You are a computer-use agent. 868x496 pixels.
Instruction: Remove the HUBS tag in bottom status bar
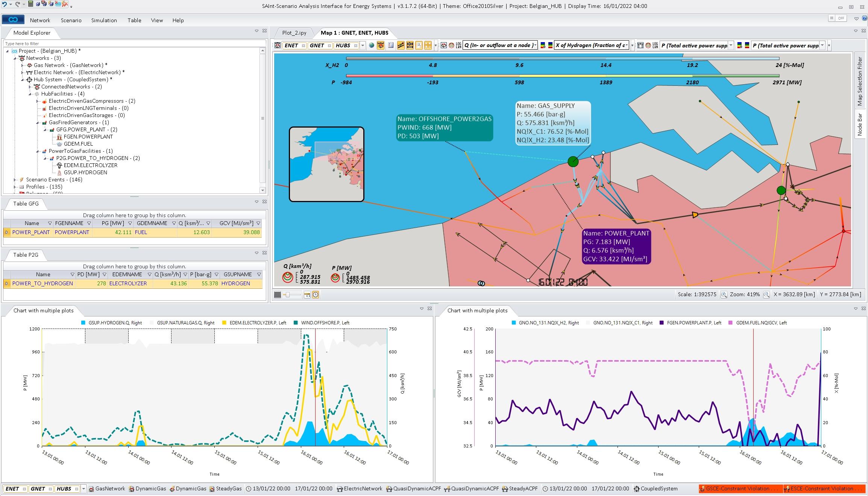77,489
